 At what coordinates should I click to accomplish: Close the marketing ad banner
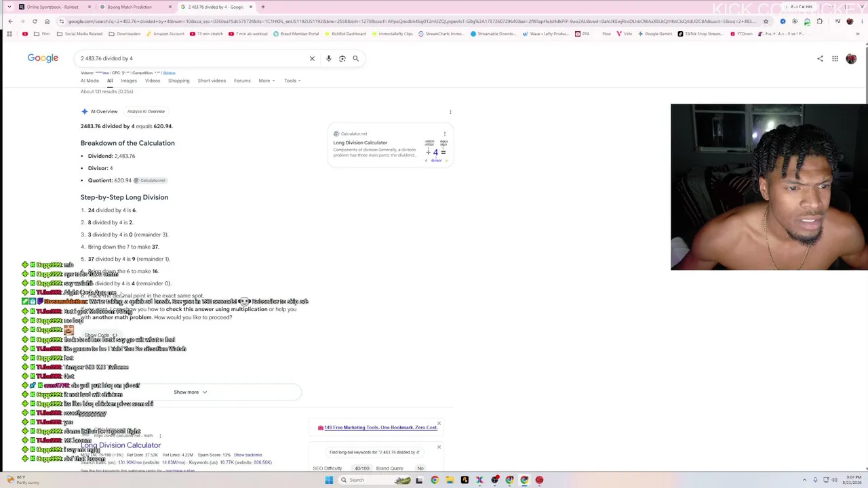click(439, 424)
